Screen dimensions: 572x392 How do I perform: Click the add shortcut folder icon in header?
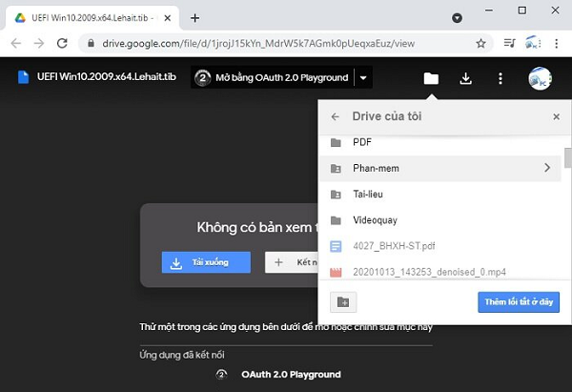[x=431, y=78]
